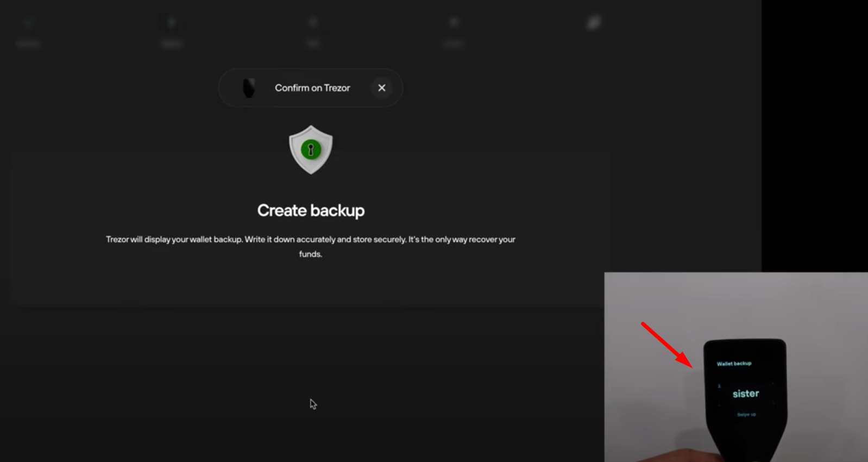
Task: Click the wallet backup description paragraph
Action: [311, 246]
